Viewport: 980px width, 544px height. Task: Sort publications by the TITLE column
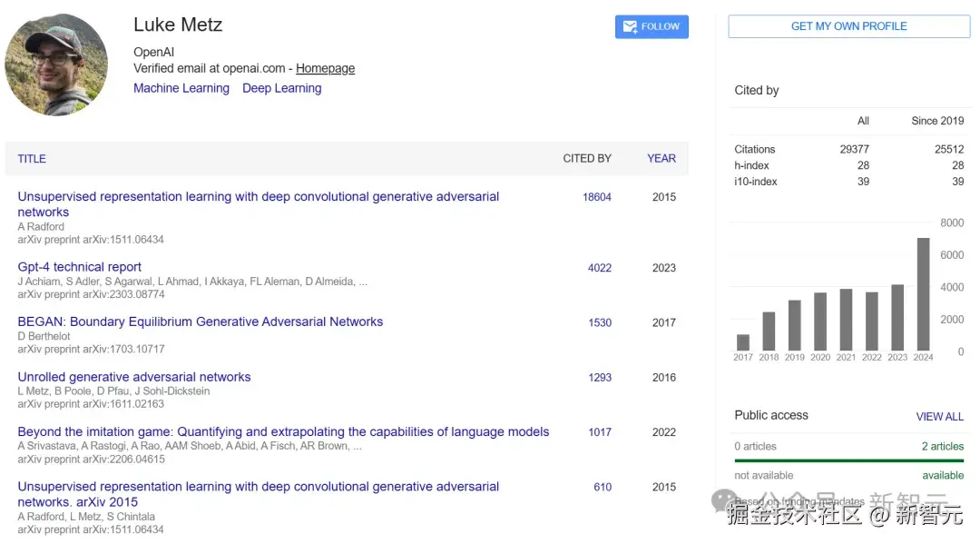(x=32, y=159)
